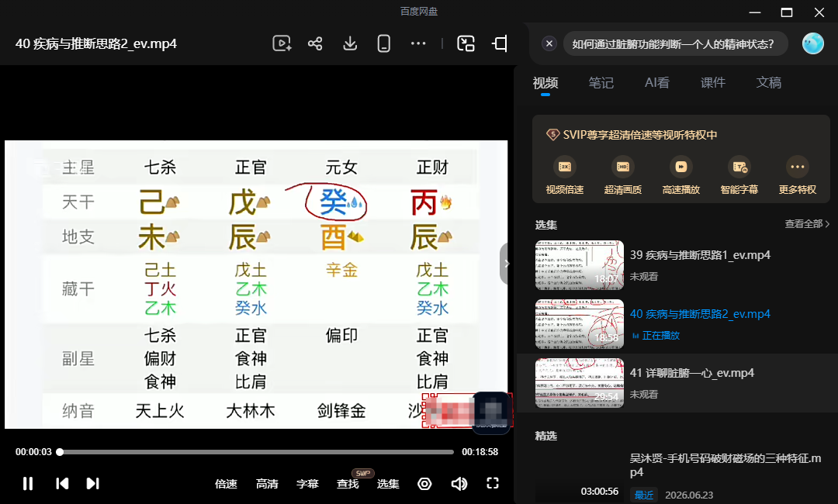Screen dimensions: 838x504
Task: Click the 最近 tag under featured video
Action: (644, 495)
